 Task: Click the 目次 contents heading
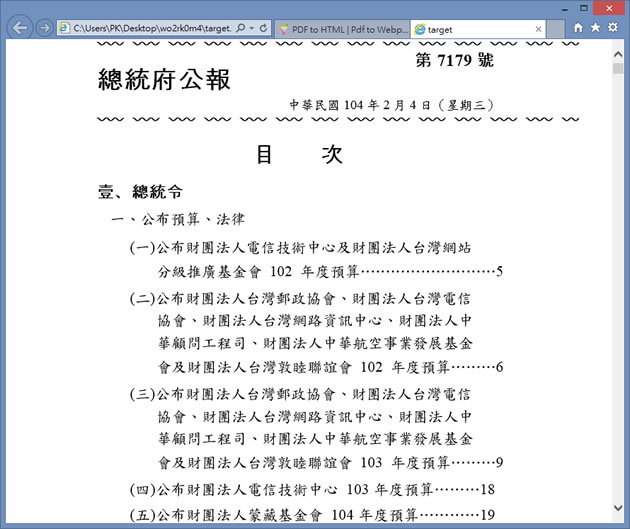tap(300, 154)
